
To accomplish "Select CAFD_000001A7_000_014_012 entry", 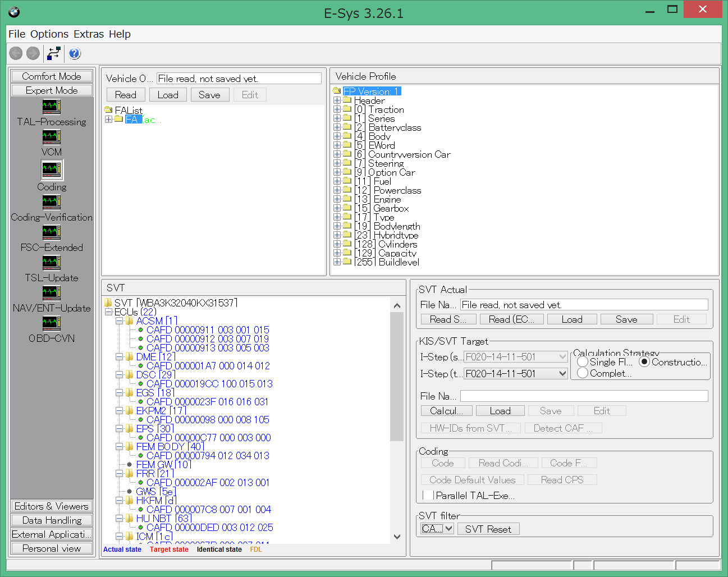I will click(x=208, y=366).
